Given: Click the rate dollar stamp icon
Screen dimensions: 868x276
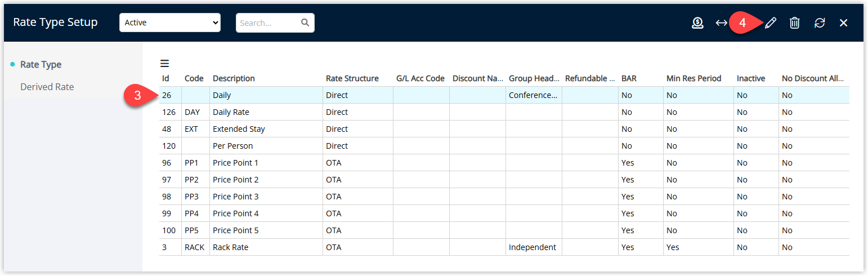Looking at the screenshot, I should click(x=697, y=23).
